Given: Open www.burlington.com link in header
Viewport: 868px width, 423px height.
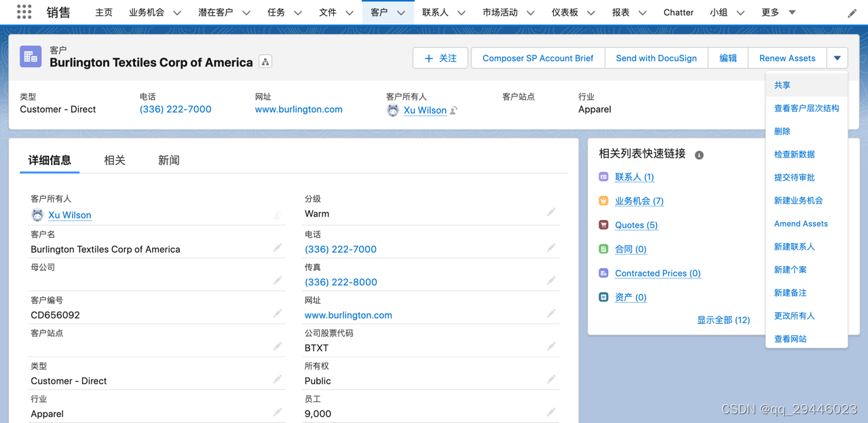Looking at the screenshot, I should pos(299,109).
